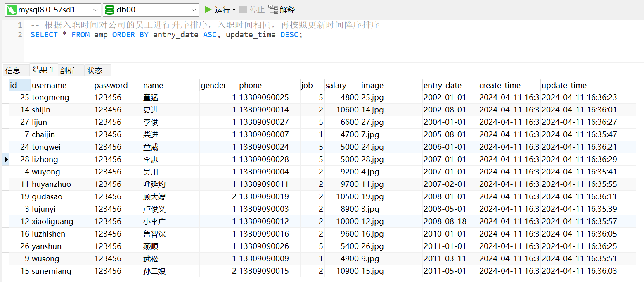Switch to the 结果 1 tab
The width and height of the screenshot is (644, 282).
(x=43, y=69)
